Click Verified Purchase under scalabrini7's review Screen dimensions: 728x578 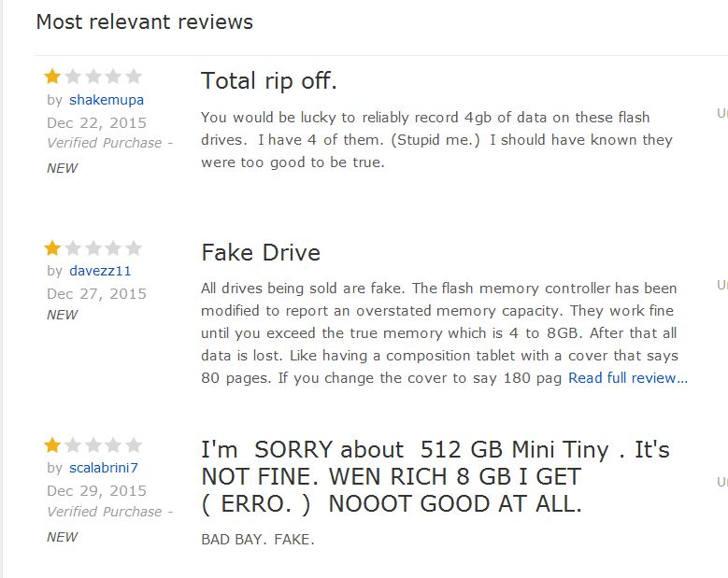click(x=105, y=512)
